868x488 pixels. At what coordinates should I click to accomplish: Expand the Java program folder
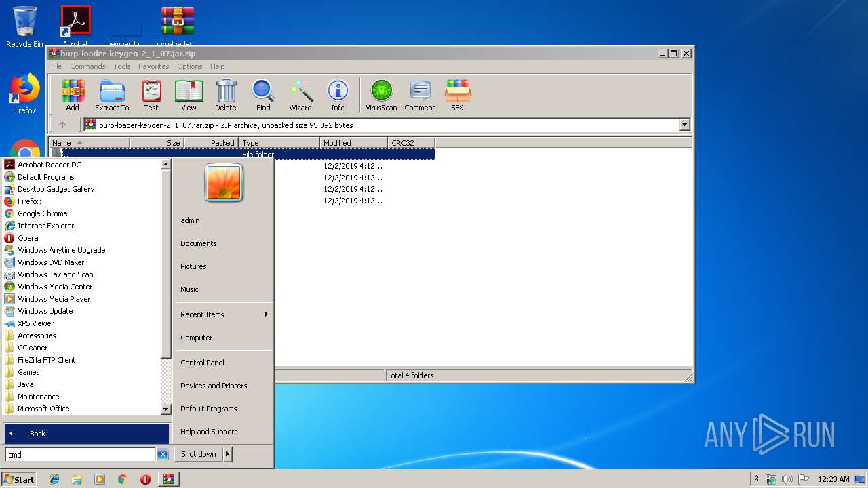pyautogui.click(x=26, y=384)
